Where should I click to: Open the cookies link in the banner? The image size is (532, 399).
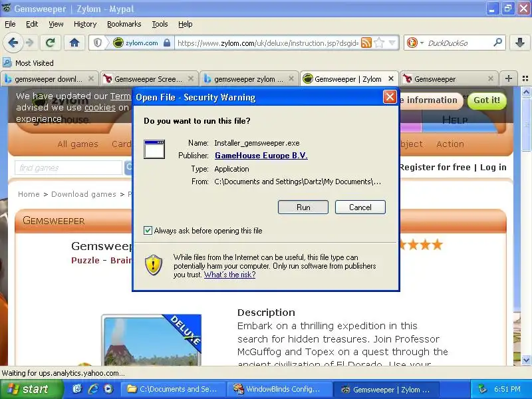coord(100,108)
